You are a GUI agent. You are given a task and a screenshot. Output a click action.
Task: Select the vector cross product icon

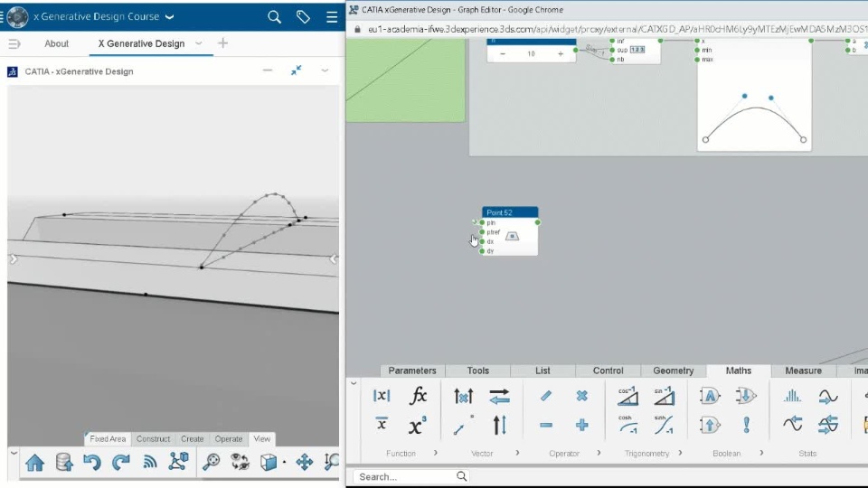coord(463,396)
